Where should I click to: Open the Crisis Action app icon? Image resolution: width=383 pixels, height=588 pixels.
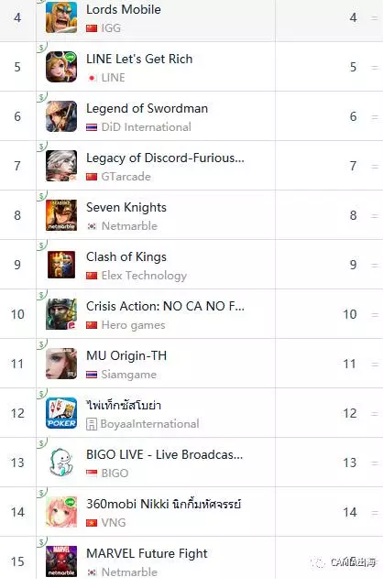coord(61,314)
